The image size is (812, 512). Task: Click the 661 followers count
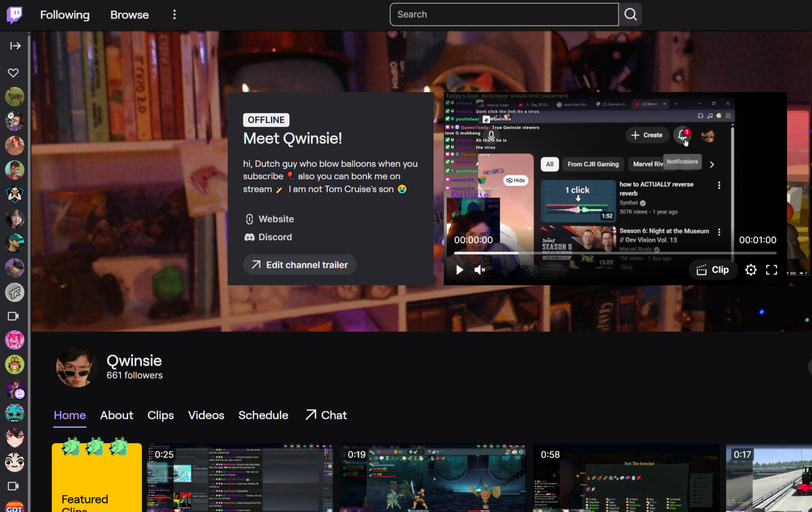[x=135, y=376]
